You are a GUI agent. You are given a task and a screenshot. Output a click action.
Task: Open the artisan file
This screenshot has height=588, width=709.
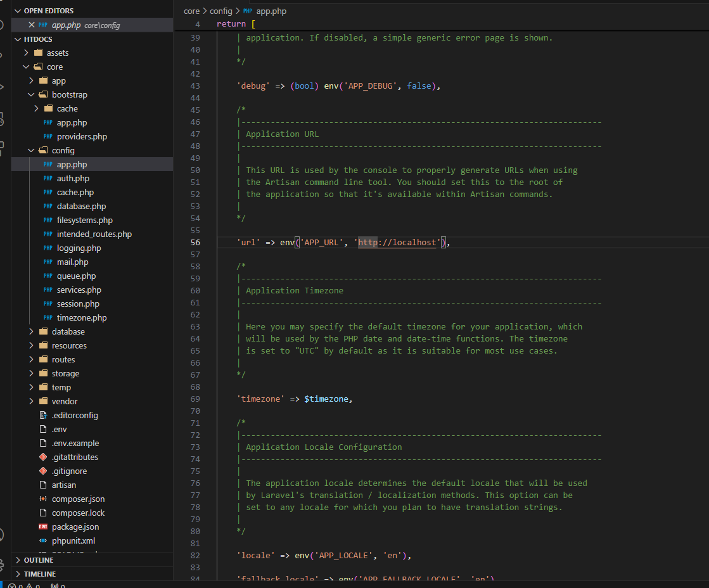64,485
